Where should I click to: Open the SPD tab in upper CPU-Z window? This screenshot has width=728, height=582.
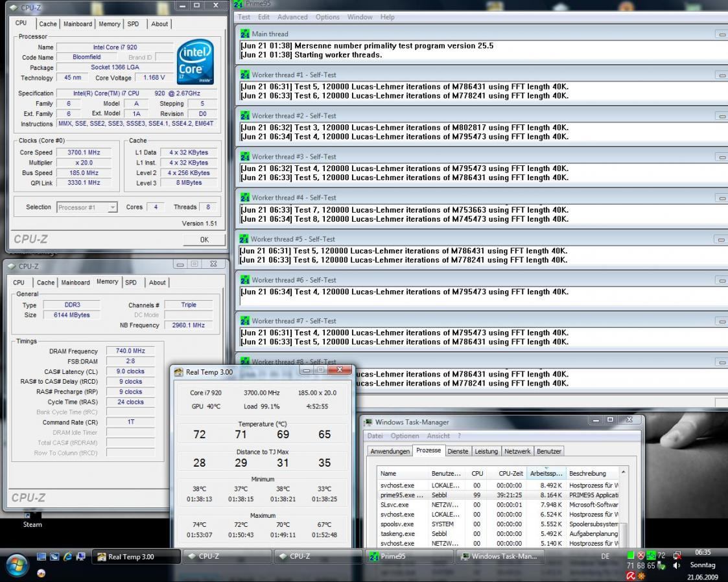pos(134,24)
